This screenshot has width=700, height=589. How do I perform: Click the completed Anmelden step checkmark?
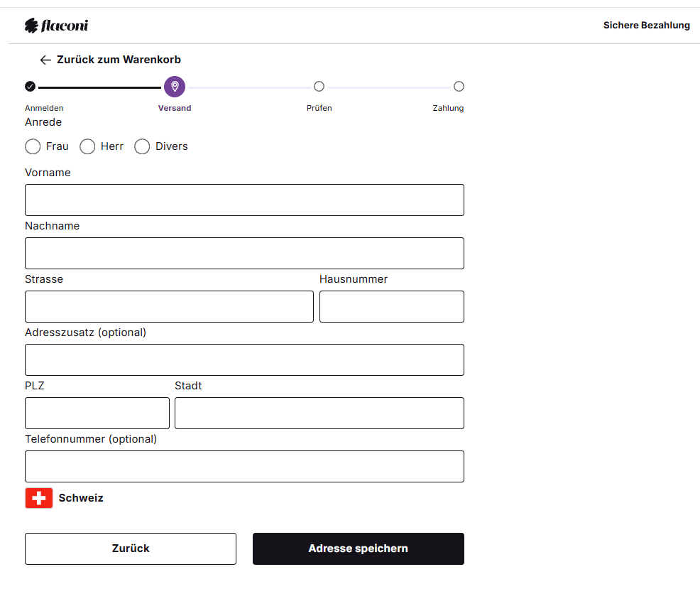pyautogui.click(x=30, y=86)
